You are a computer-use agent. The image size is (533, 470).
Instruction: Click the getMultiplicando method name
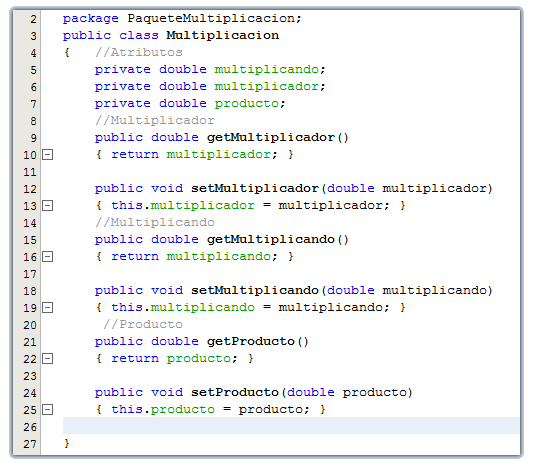click(x=271, y=239)
